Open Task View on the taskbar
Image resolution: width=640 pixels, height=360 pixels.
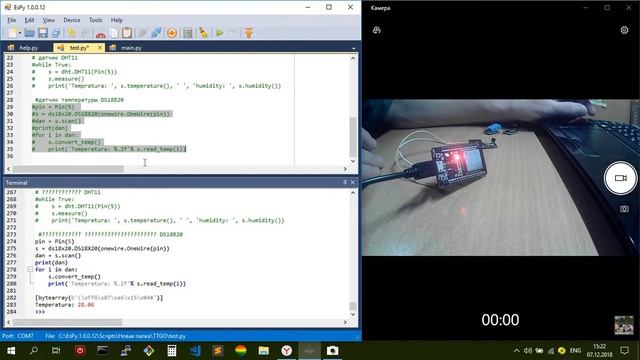click(56, 351)
